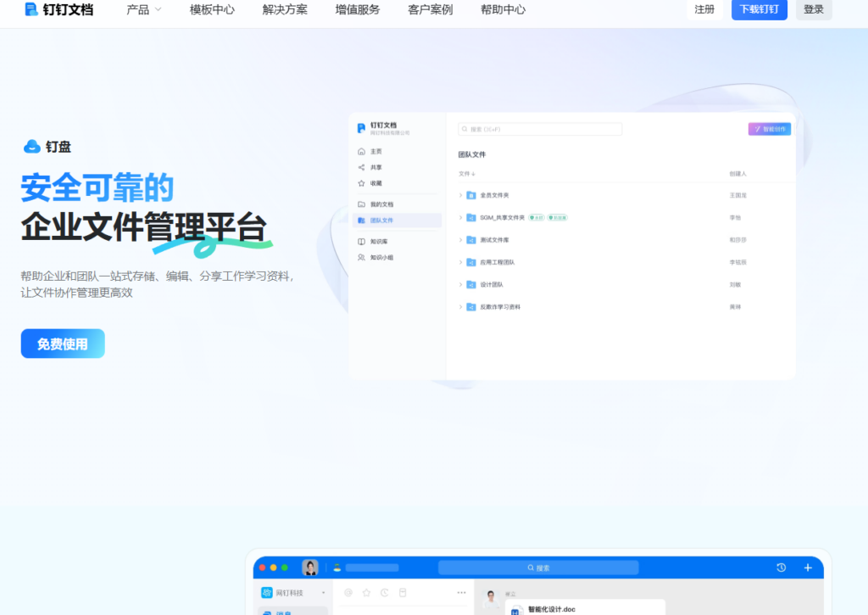Open 模板中心 in the navigation bar

(212, 10)
